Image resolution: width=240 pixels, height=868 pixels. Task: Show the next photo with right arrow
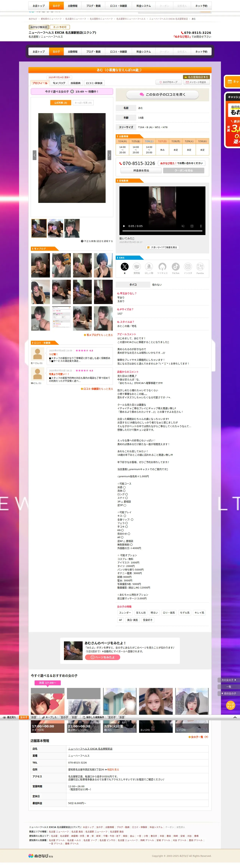[109, 155]
